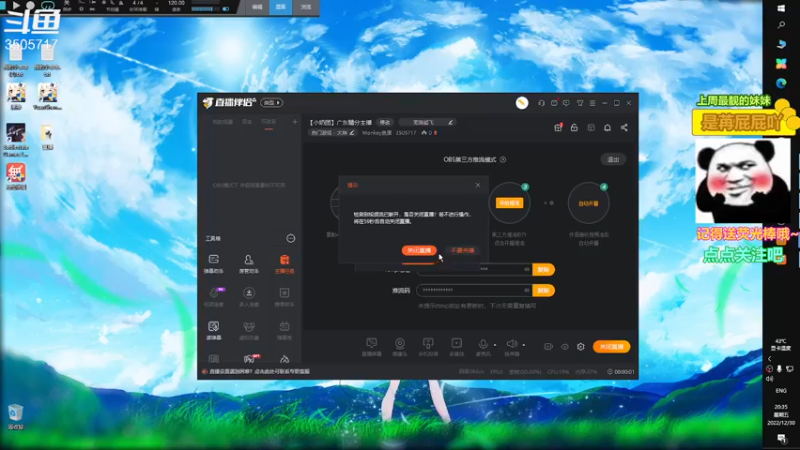Edit the pencil-marked tag pill beside 修改
The height and width of the screenshot is (450, 800).
[427, 122]
